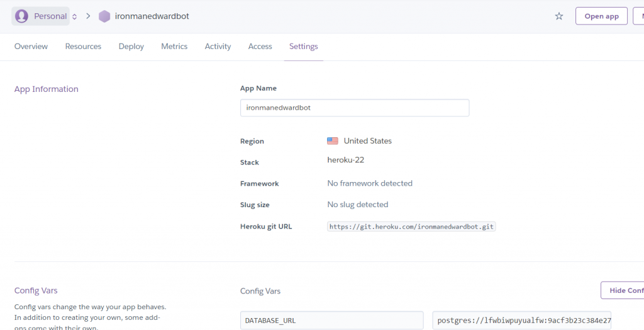Click the breadcrumb chevron arrow
644x330 pixels.
point(88,16)
